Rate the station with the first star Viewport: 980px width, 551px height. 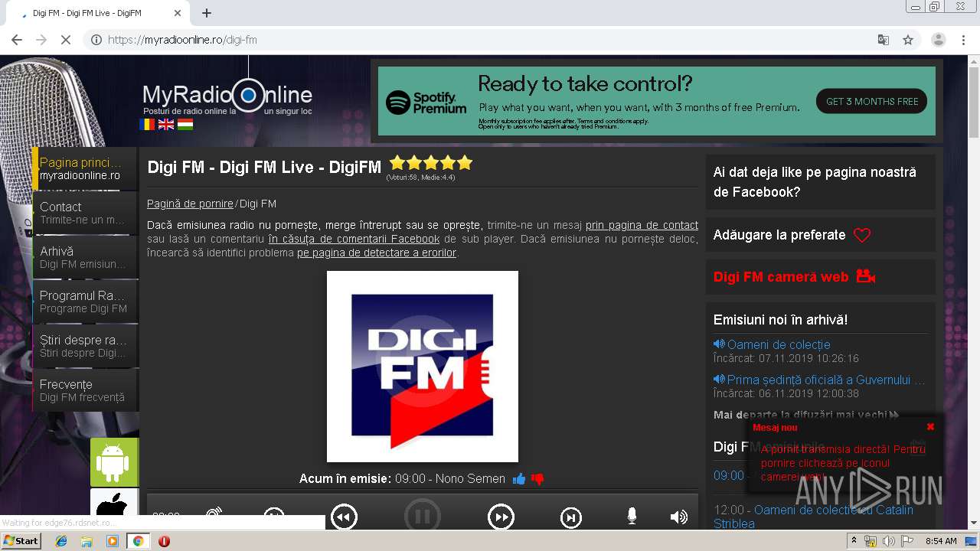click(x=397, y=162)
